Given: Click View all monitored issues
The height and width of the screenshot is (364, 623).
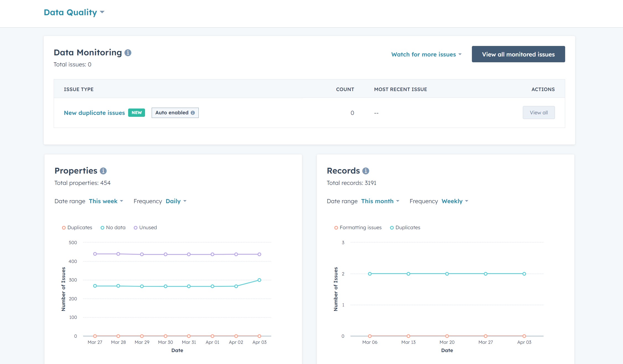Looking at the screenshot, I should pyautogui.click(x=518, y=54).
